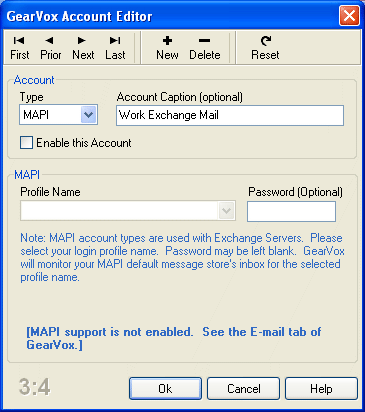Delete the current account
The width and height of the screenshot is (365, 412).
(x=205, y=48)
